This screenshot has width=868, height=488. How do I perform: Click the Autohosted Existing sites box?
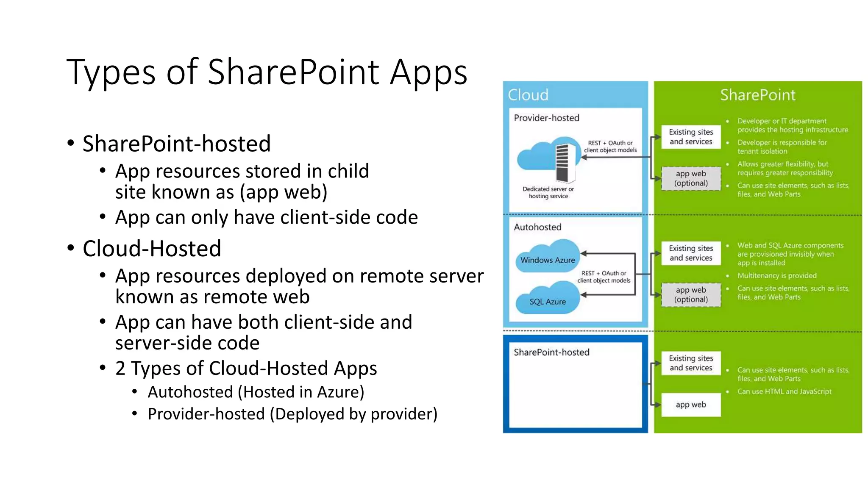(x=691, y=253)
